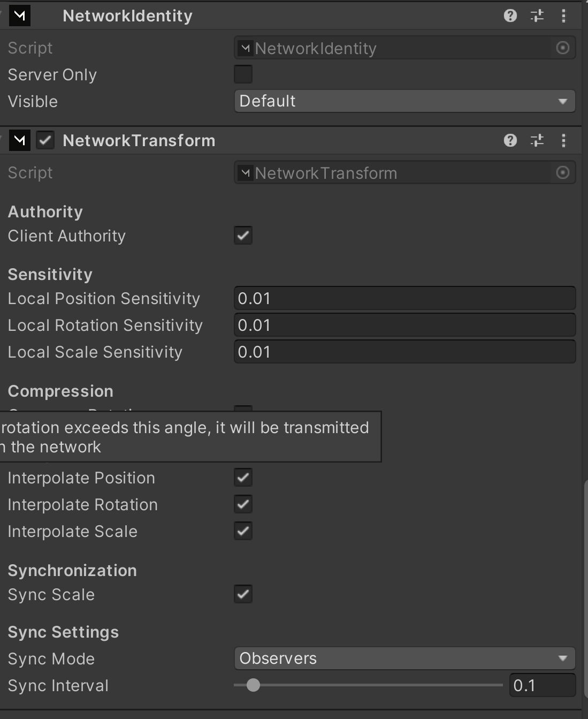The image size is (588, 719).
Task: Open NetworkIdentity preset settings icon
Action: pyautogui.click(x=537, y=16)
